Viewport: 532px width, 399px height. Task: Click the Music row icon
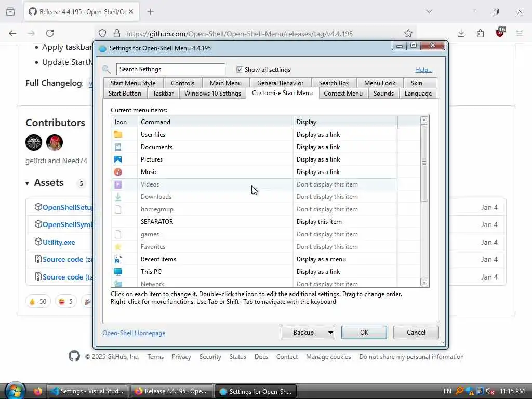tap(118, 172)
